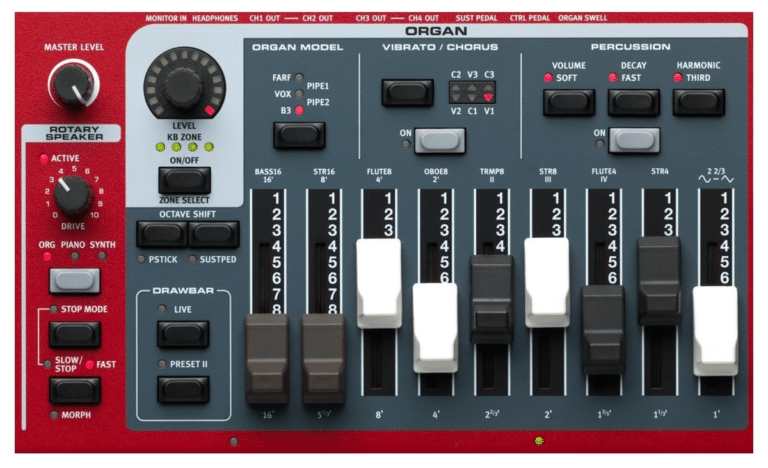Click the Third harmonic red LED
This screenshot has width=768, height=468.
(678, 77)
